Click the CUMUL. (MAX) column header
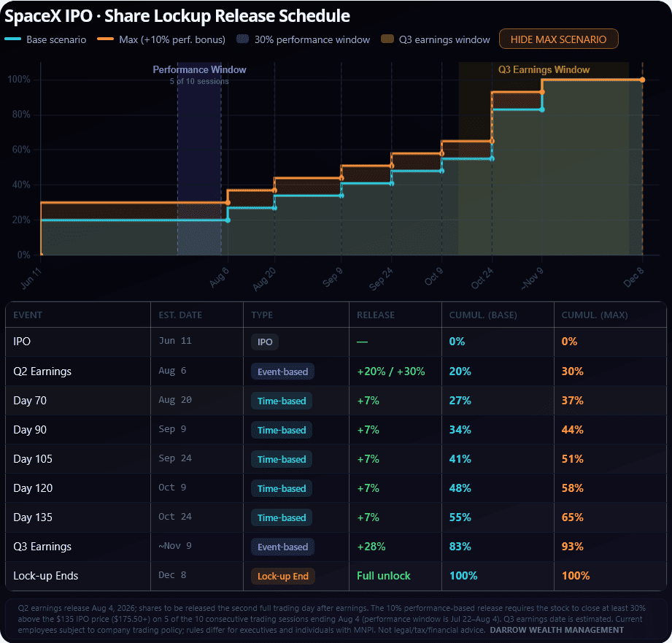The height and width of the screenshot is (643, 672). (595, 315)
